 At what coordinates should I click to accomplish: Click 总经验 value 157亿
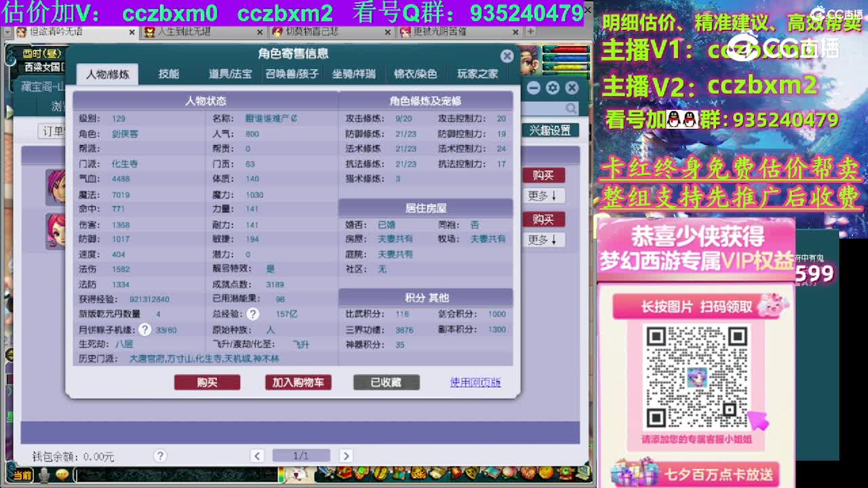tap(286, 314)
